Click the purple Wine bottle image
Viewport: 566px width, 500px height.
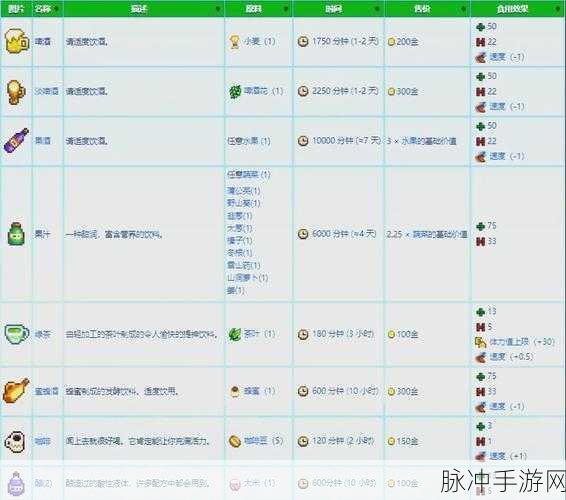[16, 140]
